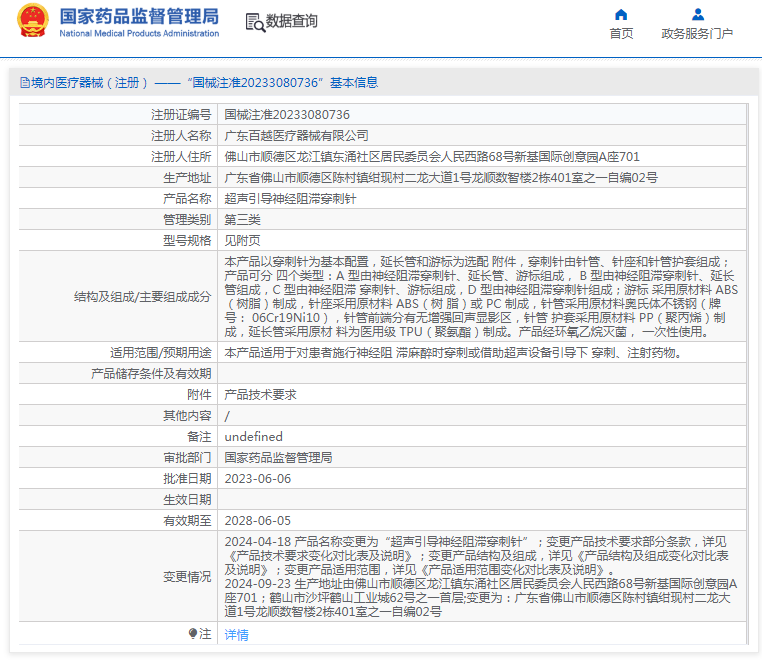Click the 结构及组成/主要组成成分 label
Image resolution: width=762 pixels, height=666 pixels.
coord(142,297)
